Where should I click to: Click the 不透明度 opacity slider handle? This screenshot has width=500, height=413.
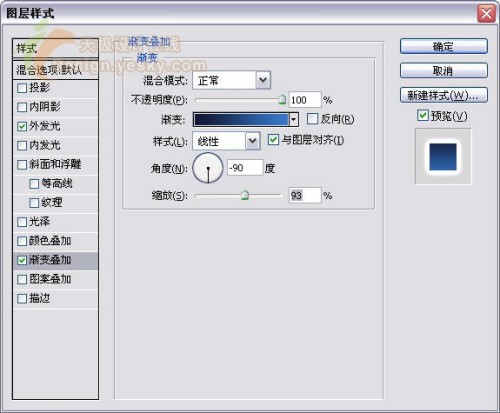(x=282, y=99)
